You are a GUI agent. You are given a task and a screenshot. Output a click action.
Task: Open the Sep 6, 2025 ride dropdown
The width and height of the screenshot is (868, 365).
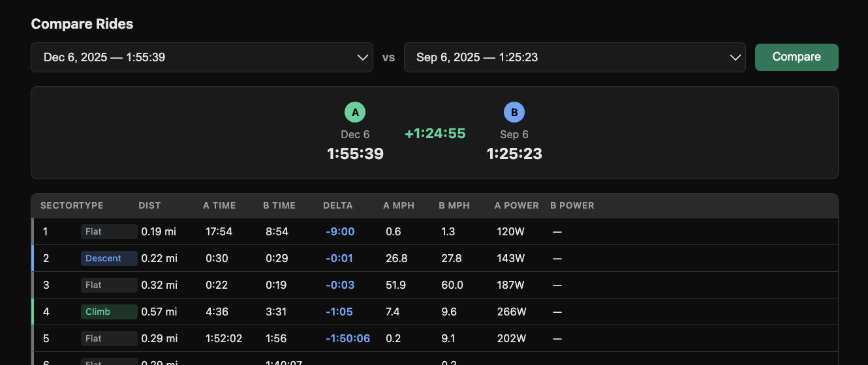(574, 57)
